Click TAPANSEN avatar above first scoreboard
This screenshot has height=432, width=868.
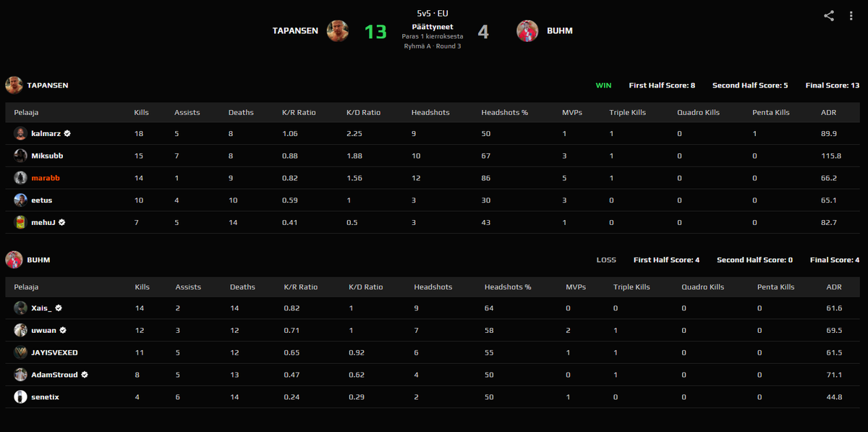point(14,85)
